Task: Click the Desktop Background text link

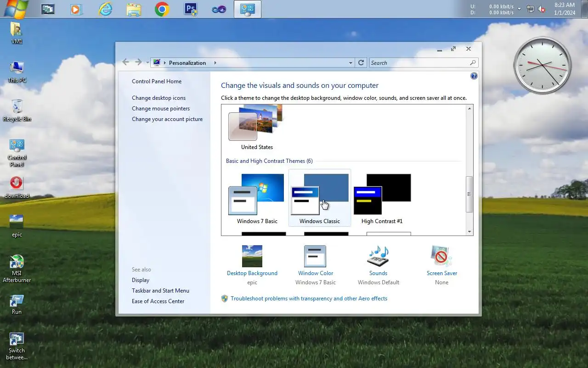Action: pos(252,273)
